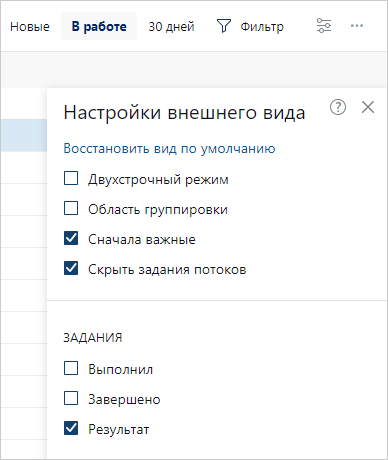Click the funnel filter icon
This screenshot has height=460, width=388.
click(224, 26)
